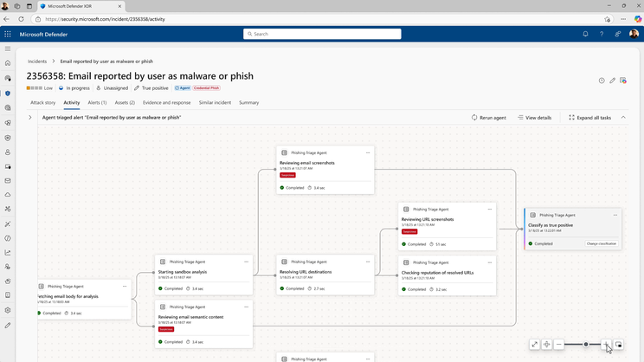Refresh the browser page

pyautogui.click(x=21, y=19)
